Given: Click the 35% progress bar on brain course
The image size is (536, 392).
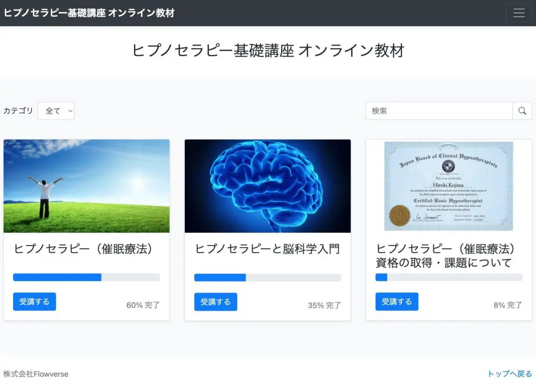Looking at the screenshot, I should coord(267,277).
